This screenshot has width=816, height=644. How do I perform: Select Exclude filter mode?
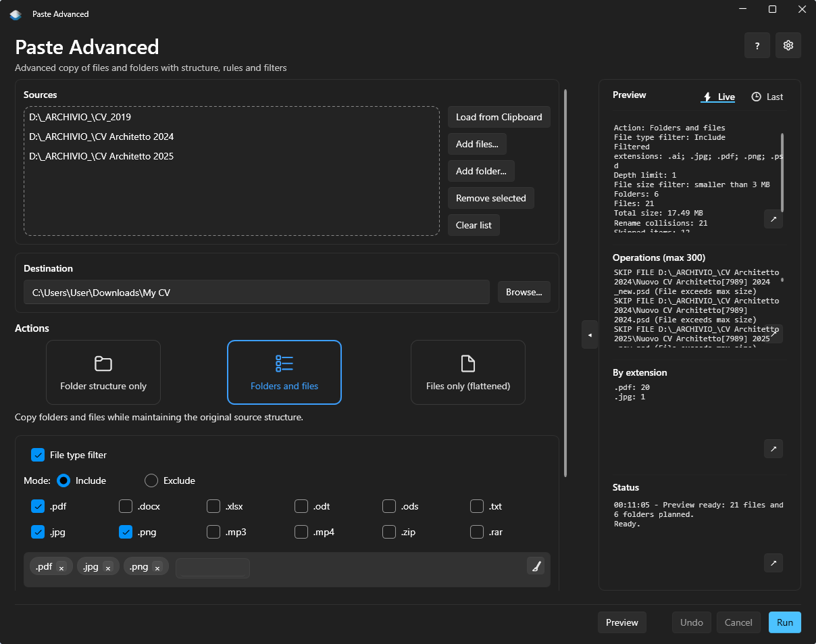point(151,480)
